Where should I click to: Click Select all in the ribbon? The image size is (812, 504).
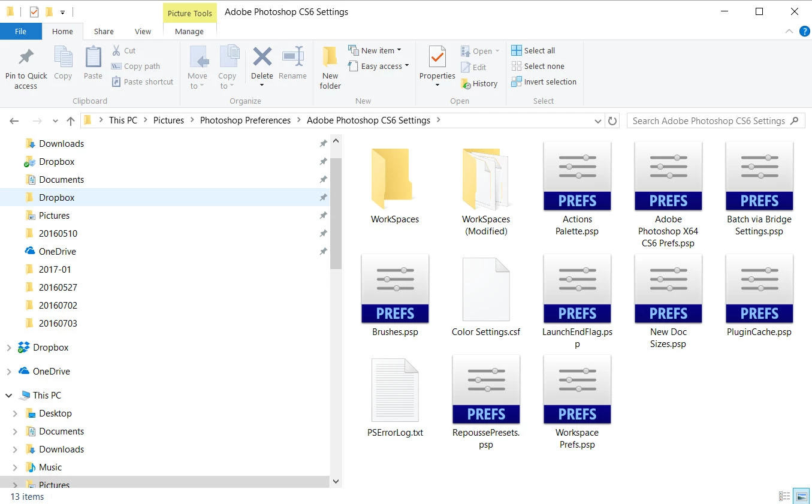533,50
